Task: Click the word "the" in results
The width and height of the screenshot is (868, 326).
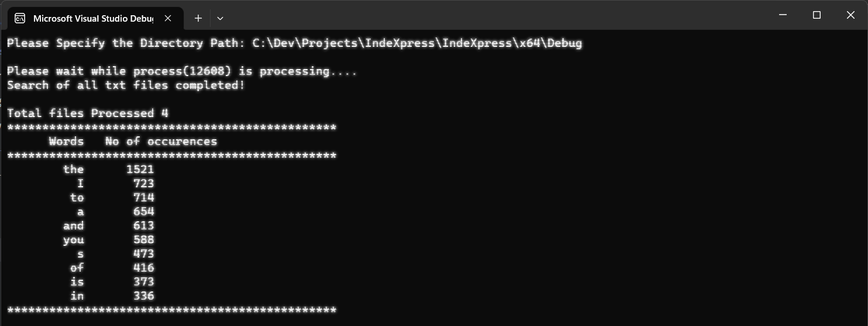Action: [x=74, y=170]
